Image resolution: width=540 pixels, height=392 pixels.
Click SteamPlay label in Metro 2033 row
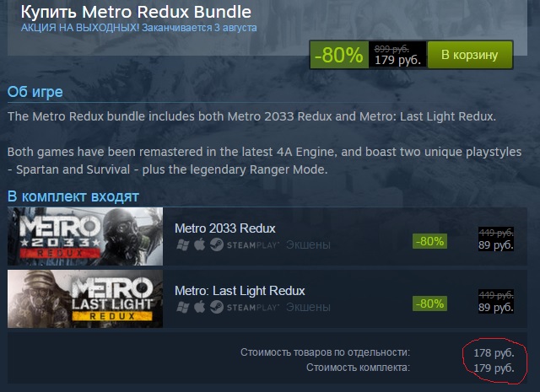tap(253, 245)
